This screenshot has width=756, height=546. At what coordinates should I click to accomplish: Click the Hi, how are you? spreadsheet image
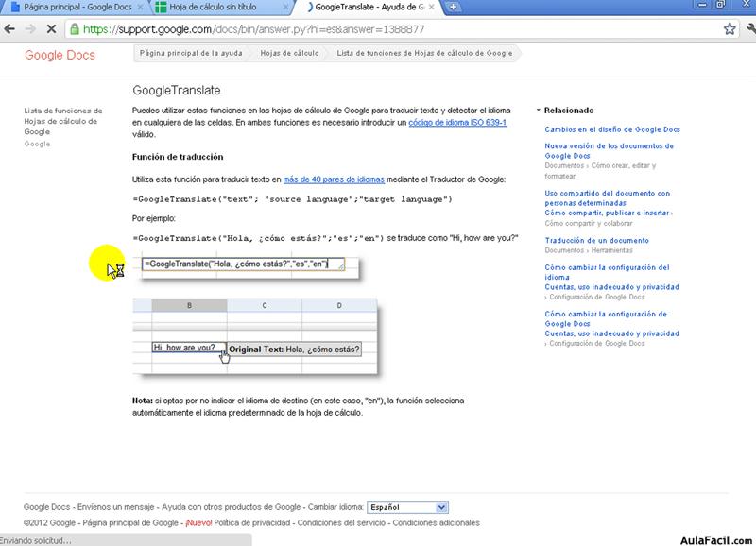coord(255,336)
